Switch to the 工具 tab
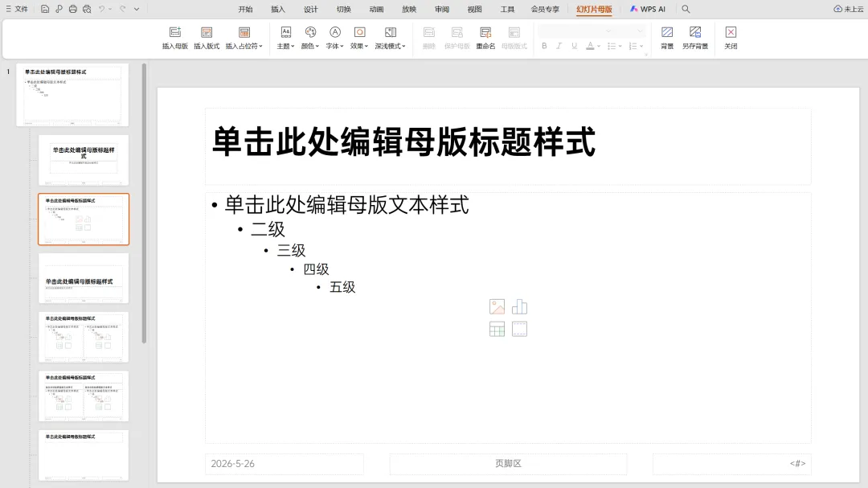 (x=507, y=10)
